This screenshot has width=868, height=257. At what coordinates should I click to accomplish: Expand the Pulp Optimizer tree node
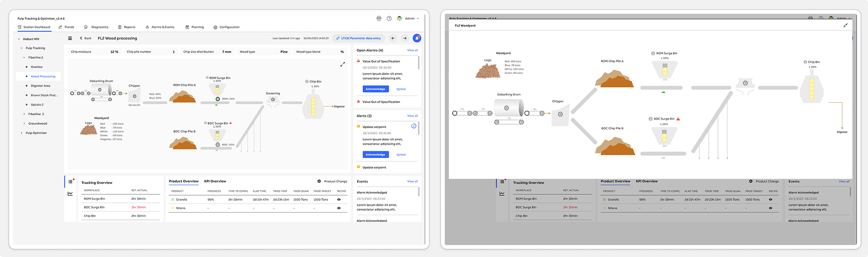tap(21, 133)
